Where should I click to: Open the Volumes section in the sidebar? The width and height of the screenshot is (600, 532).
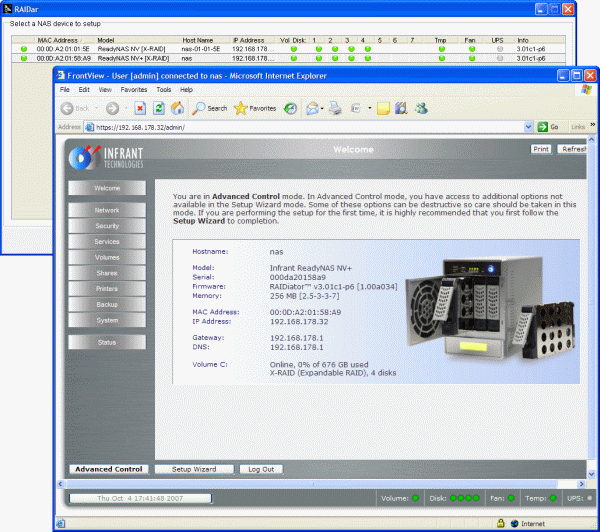tap(107, 257)
